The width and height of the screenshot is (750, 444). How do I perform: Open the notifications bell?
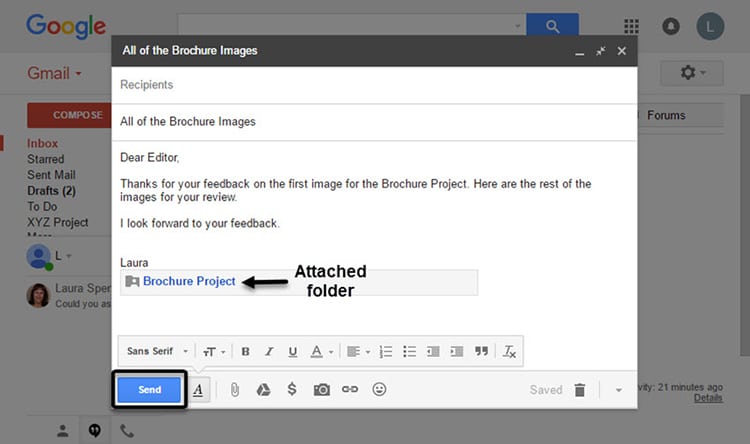pyautogui.click(x=671, y=26)
